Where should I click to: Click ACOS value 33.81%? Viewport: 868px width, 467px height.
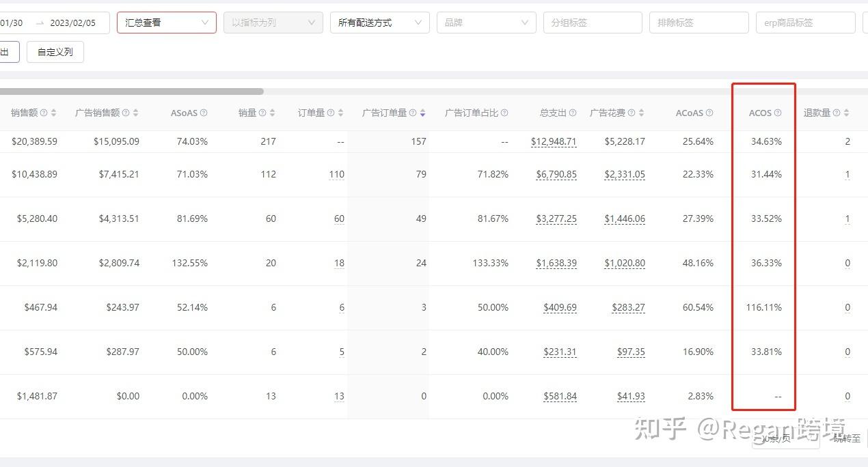766,352
